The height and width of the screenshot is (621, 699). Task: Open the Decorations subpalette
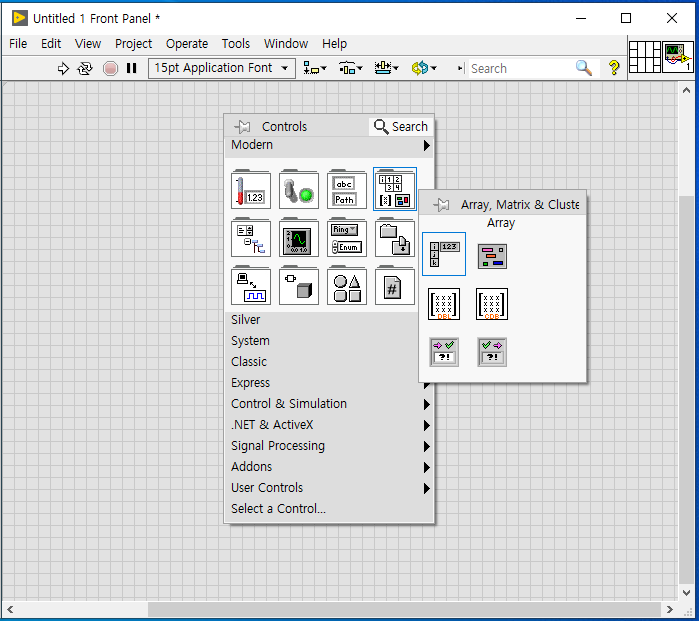point(347,286)
